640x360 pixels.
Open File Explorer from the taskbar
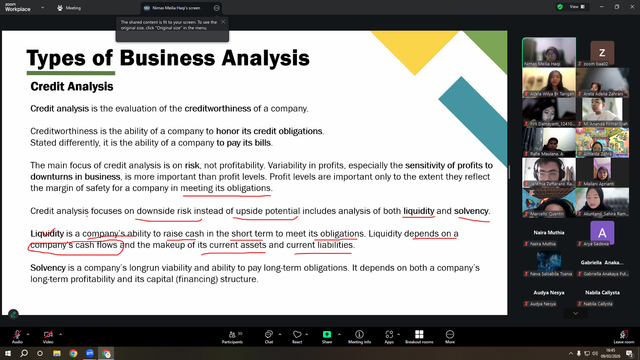click(56, 353)
